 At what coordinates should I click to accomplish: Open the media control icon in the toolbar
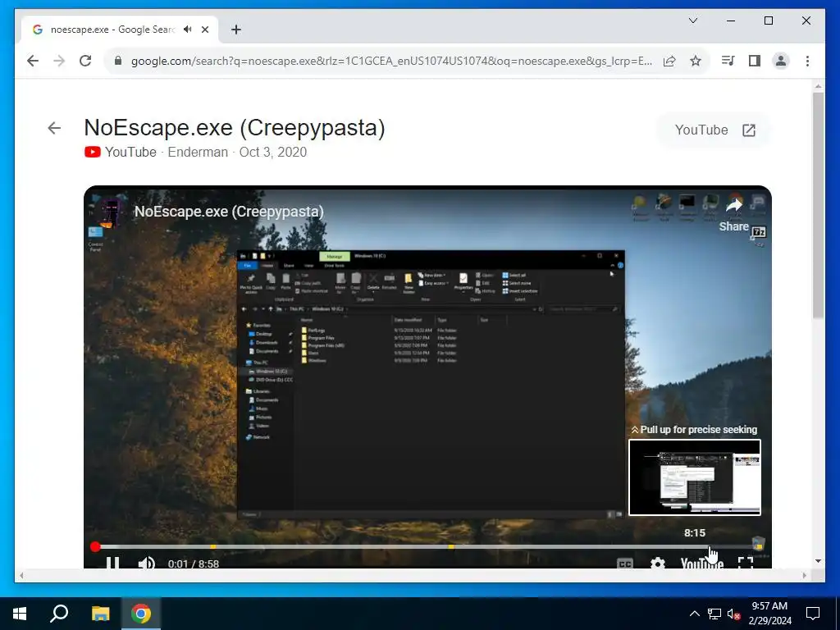point(728,61)
